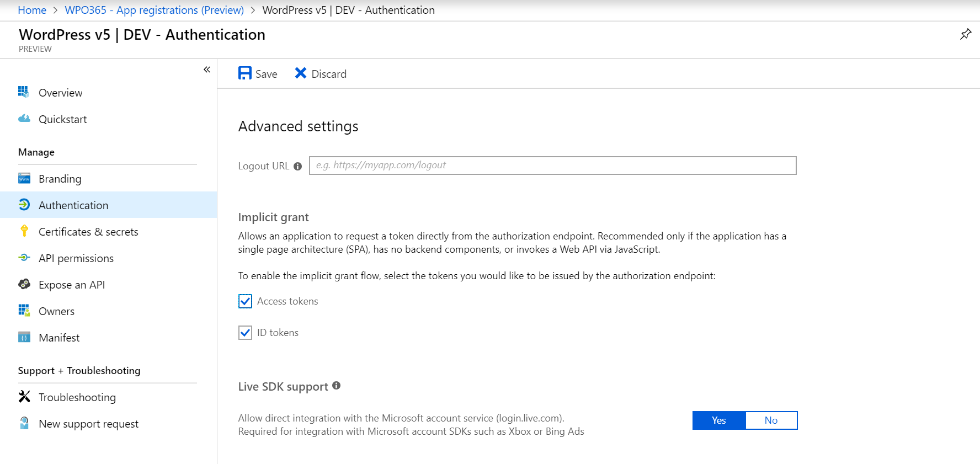Click the Branding www icon
Image resolution: width=980 pixels, height=464 pixels.
click(x=24, y=178)
